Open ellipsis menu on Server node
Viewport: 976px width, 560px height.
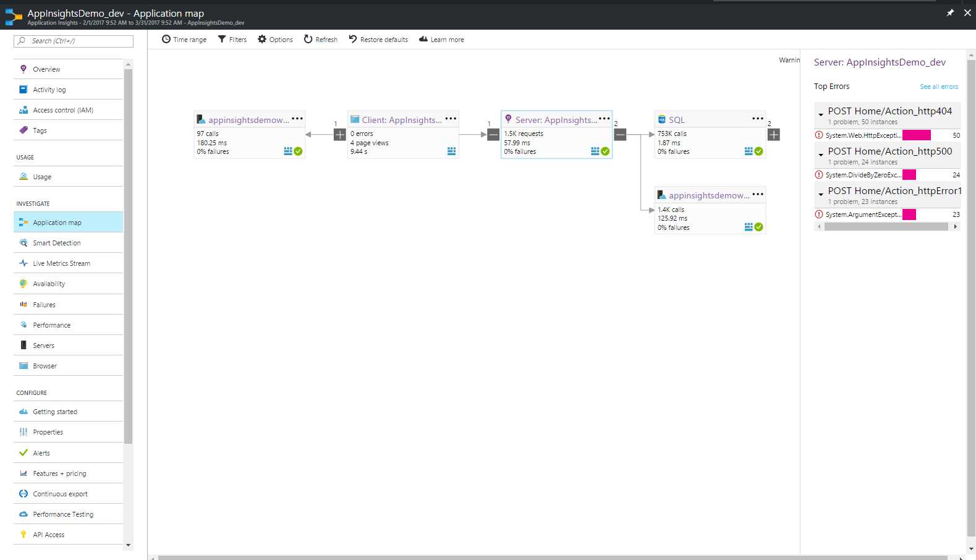click(604, 119)
